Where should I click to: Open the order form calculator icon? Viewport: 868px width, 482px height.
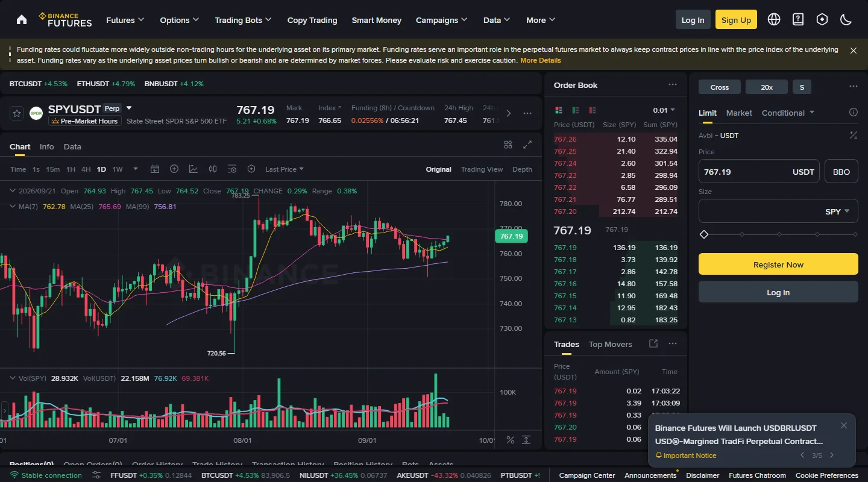tap(854, 136)
